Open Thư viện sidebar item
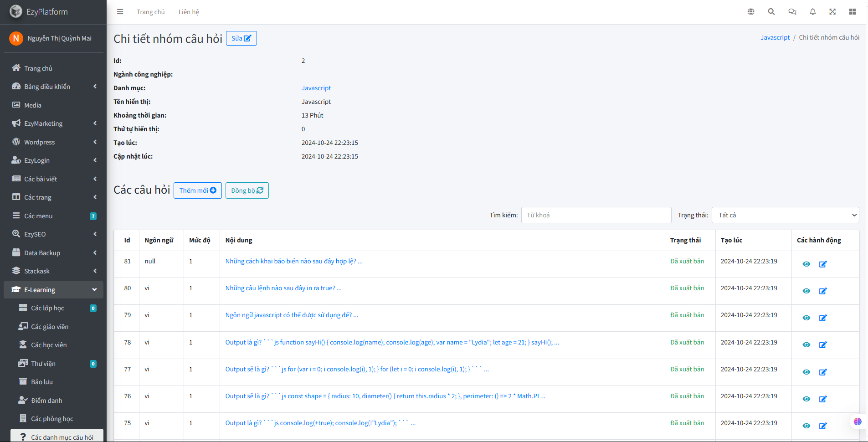868x442 pixels. click(x=57, y=364)
